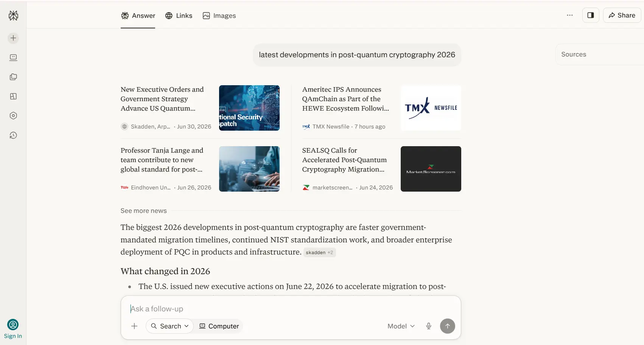The width and height of the screenshot is (644, 345).
Task: Select the Computer mode button
Action: click(x=219, y=326)
